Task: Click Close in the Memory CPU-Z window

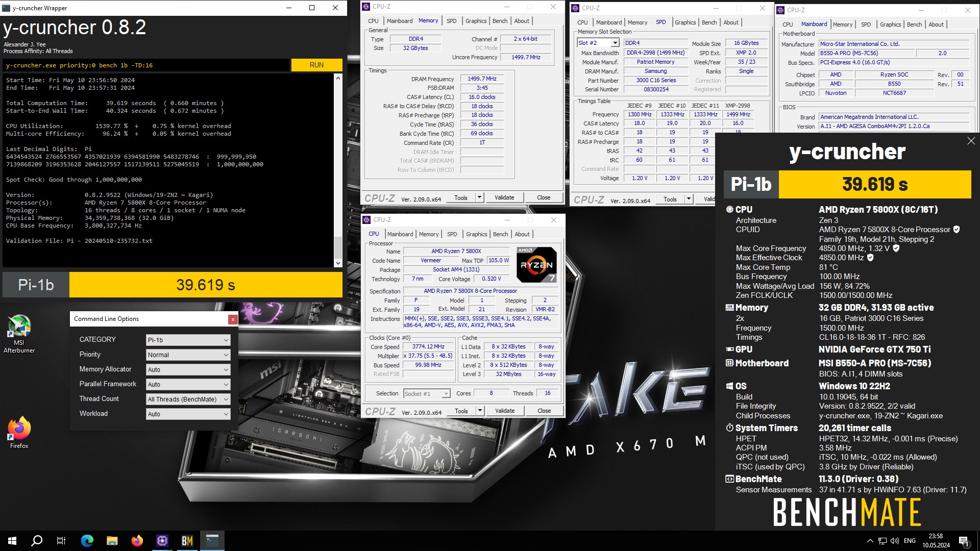Action: (x=544, y=197)
